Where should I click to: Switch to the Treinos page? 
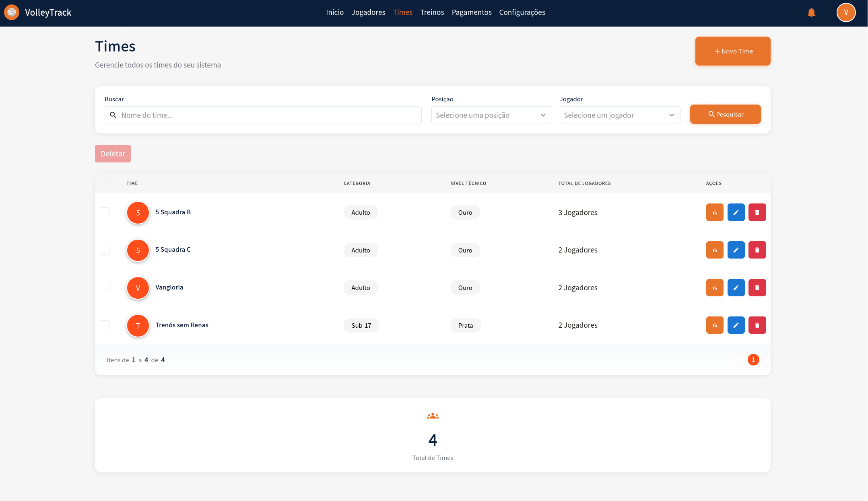[x=432, y=12]
